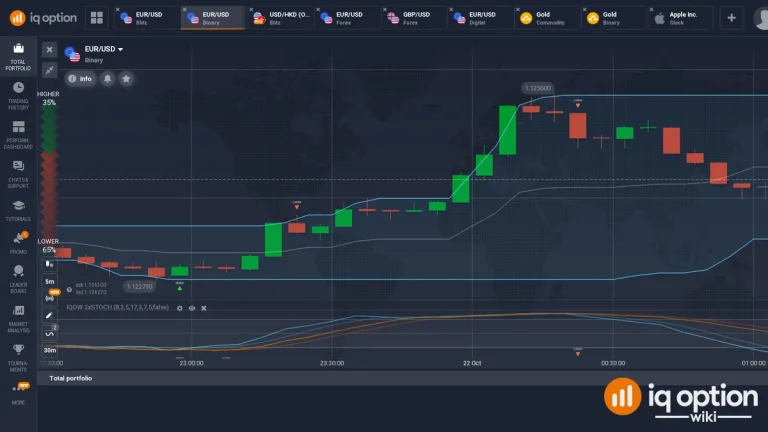Switch to Gold Binary tab
Image resolution: width=768 pixels, height=432 pixels.
point(614,18)
